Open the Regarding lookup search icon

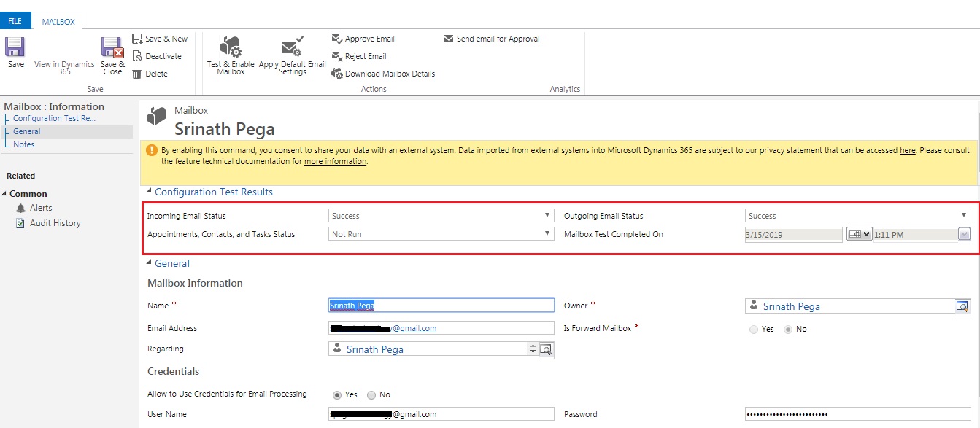tap(546, 350)
